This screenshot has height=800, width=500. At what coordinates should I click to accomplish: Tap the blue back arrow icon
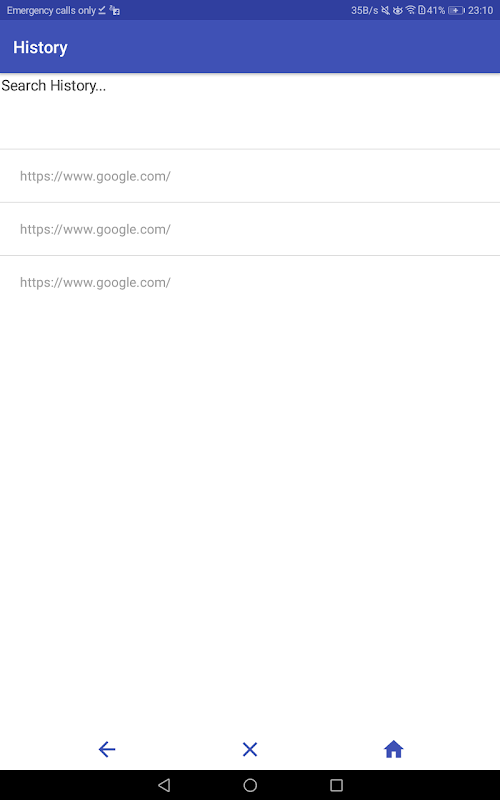coord(107,749)
